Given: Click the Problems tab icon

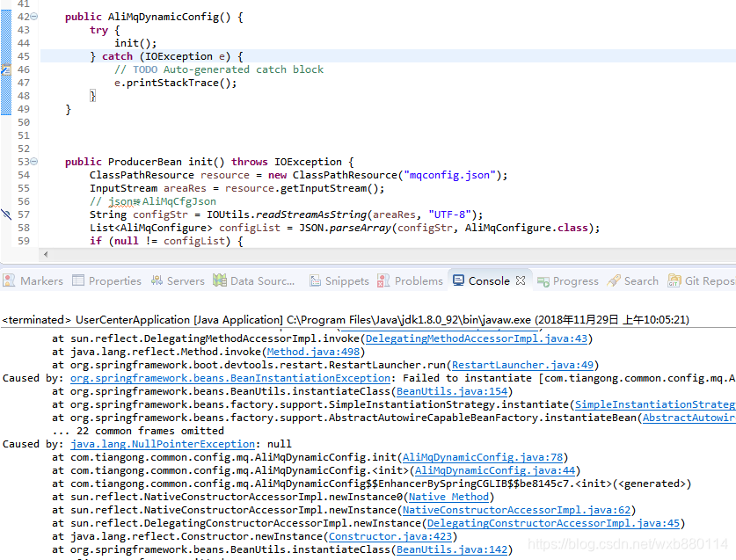Looking at the screenshot, I should [x=383, y=280].
